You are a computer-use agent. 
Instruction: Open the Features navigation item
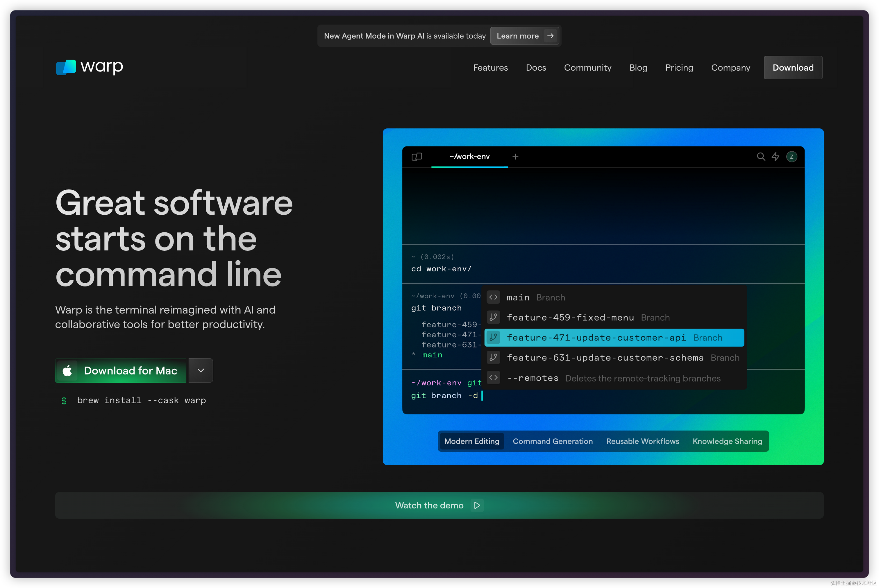(490, 67)
